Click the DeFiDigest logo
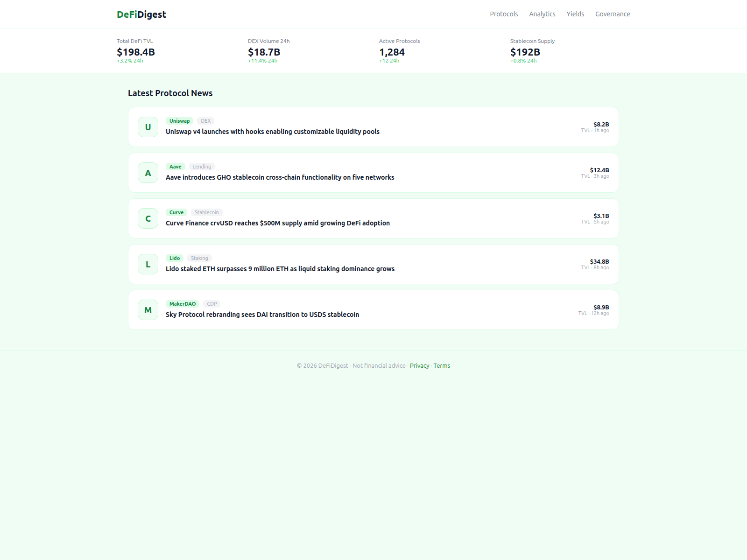 141,14
